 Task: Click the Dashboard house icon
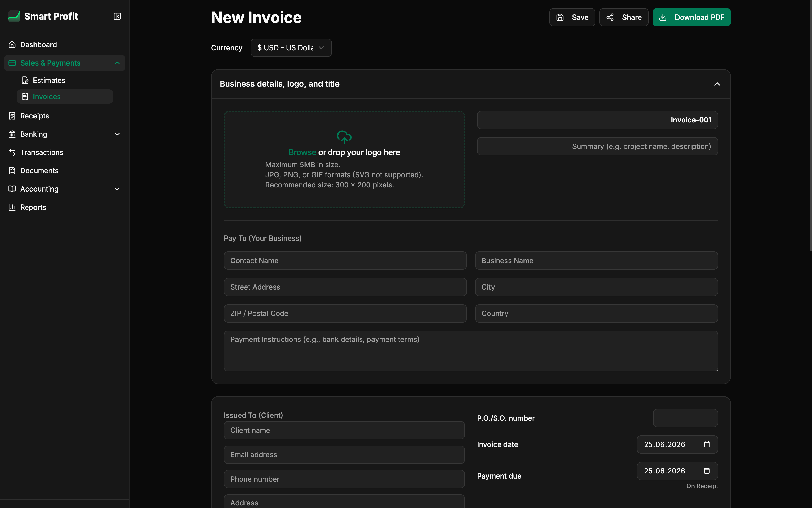pyautogui.click(x=12, y=45)
